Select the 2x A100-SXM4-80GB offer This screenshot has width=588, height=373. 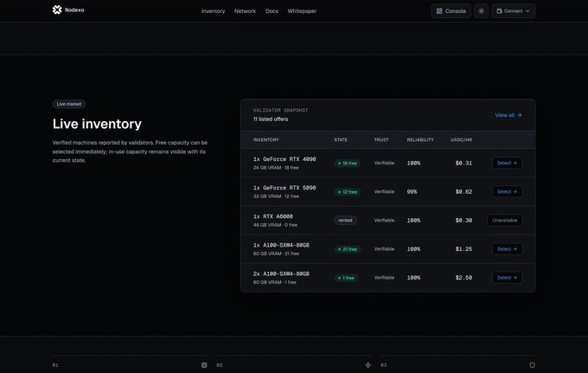(x=507, y=278)
